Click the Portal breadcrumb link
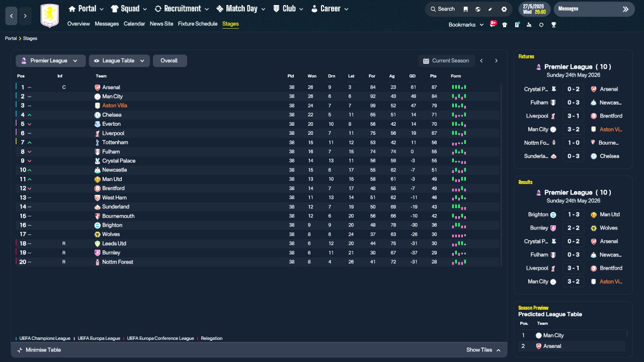644x362 pixels. click(x=11, y=39)
